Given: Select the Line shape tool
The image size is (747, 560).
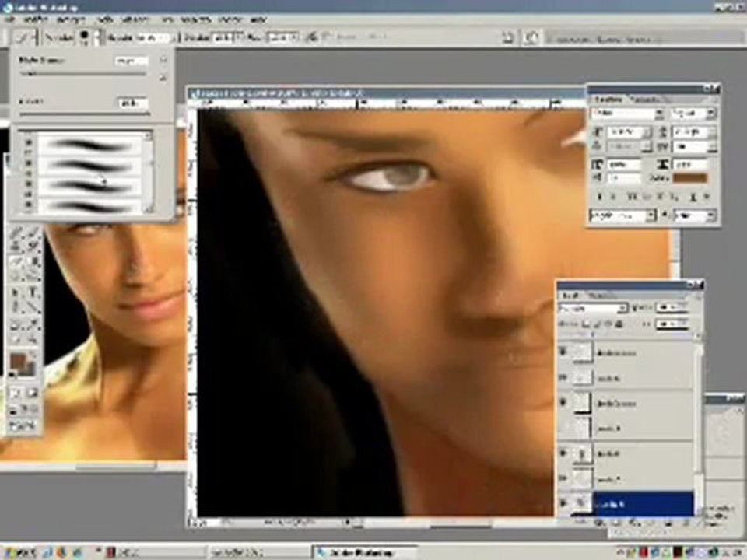Looking at the screenshot, I should click(x=33, y=308).
